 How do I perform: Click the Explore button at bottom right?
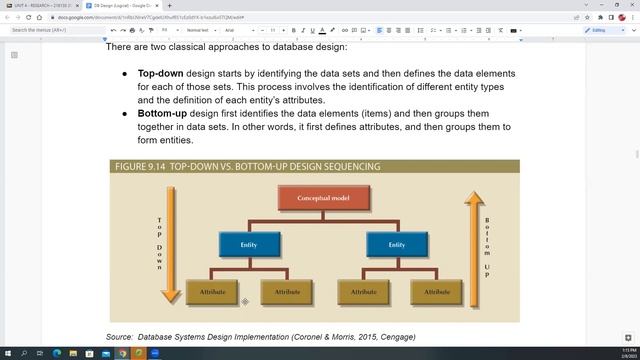628,338
